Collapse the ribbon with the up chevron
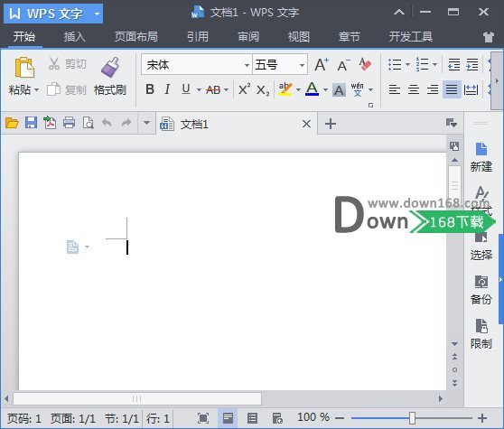Screen dimensions: 504x429 pyautogui.click(x=399, y=13)
